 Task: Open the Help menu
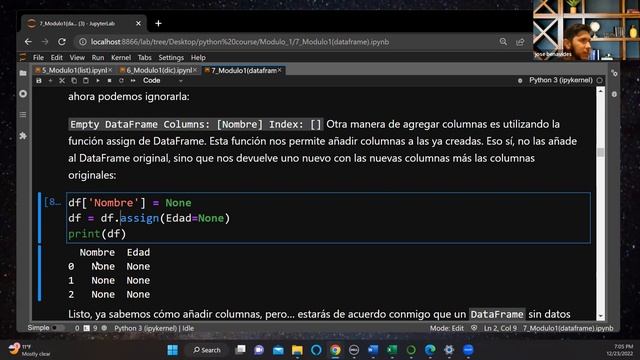(198, 58)
